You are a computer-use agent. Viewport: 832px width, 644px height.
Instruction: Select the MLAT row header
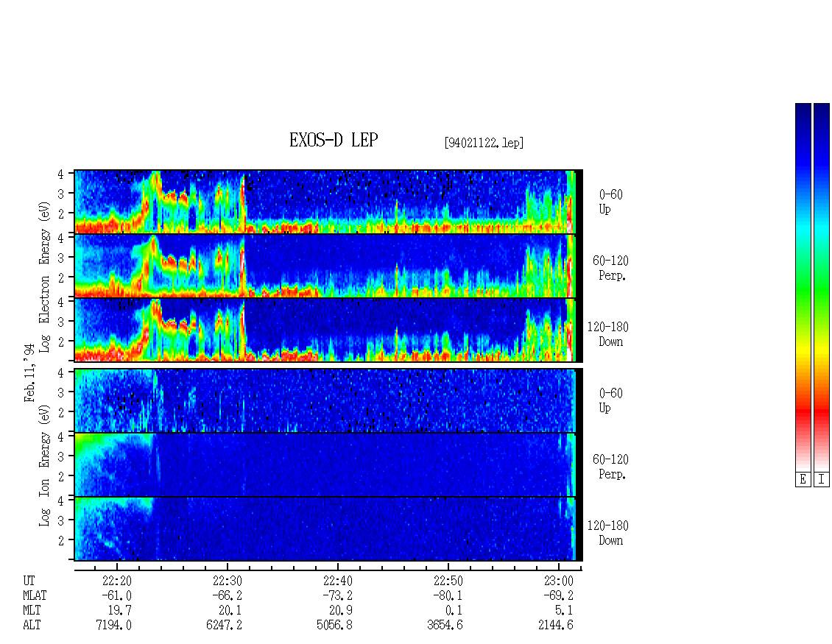pos(35,595)
